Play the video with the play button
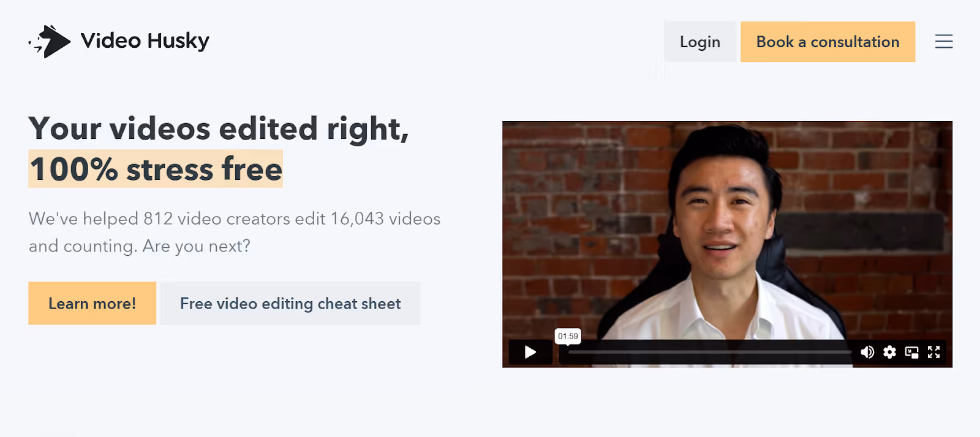Viewport: 980px width, 437px height. [x=530, y=352]
